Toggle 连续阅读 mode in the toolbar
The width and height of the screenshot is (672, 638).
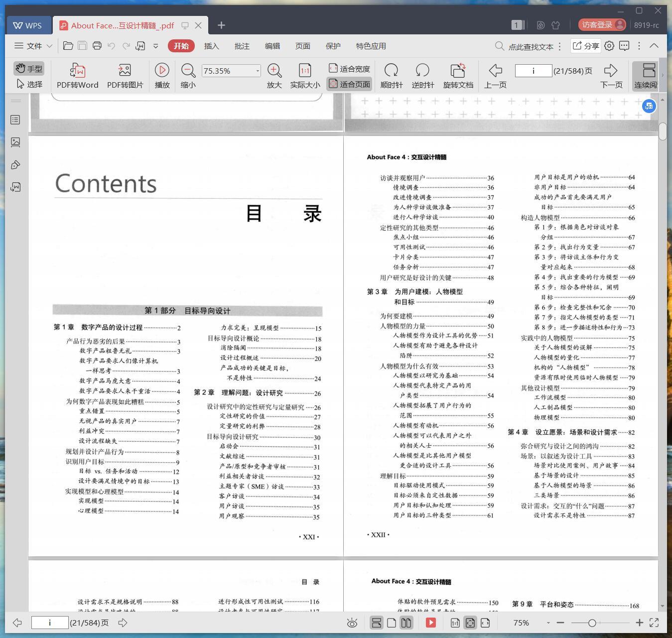(646, 76)
